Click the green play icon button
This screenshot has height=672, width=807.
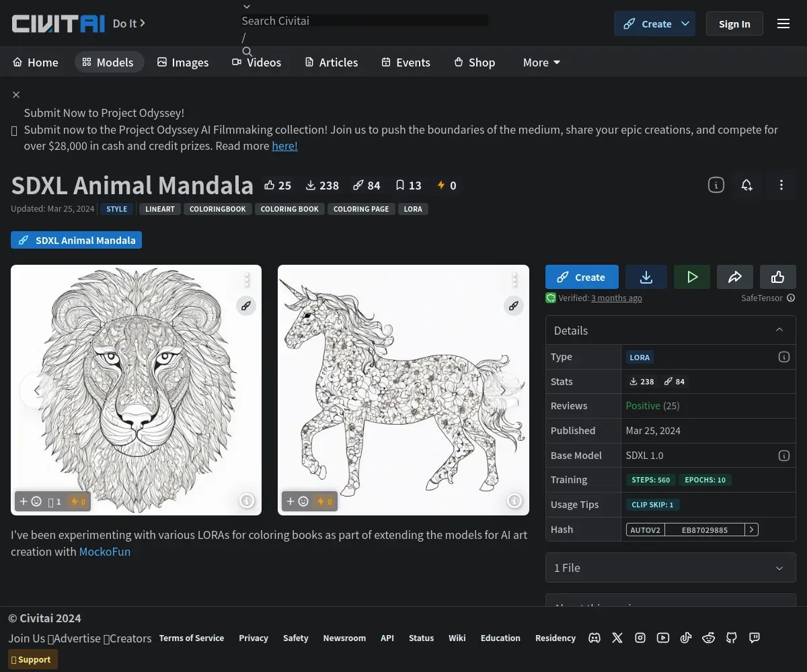click(692, 277)
